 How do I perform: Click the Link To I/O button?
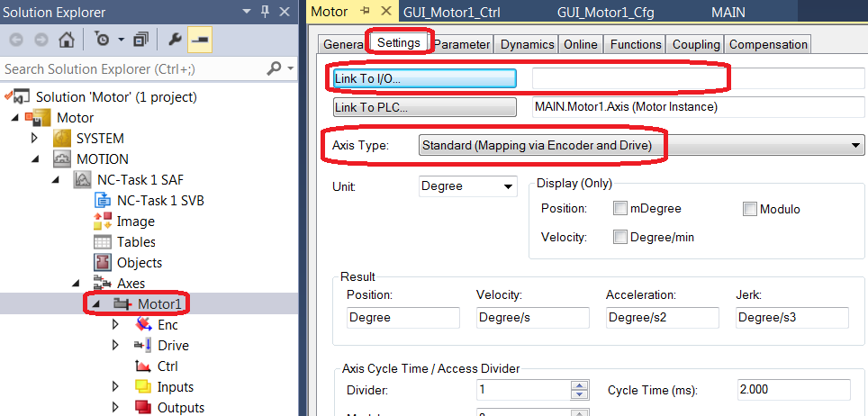tap(424, 78)
